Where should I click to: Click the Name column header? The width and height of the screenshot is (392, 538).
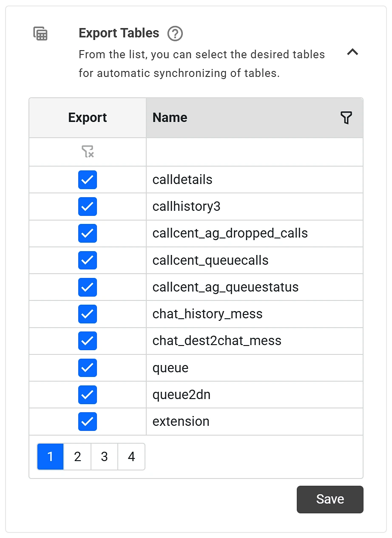[255, 118]
